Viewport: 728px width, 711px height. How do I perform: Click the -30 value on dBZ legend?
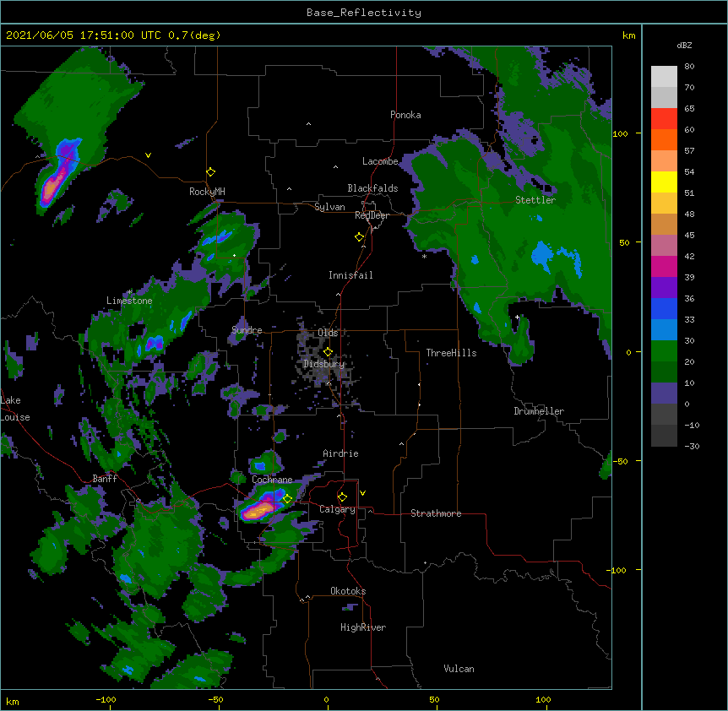click(692, 446)
